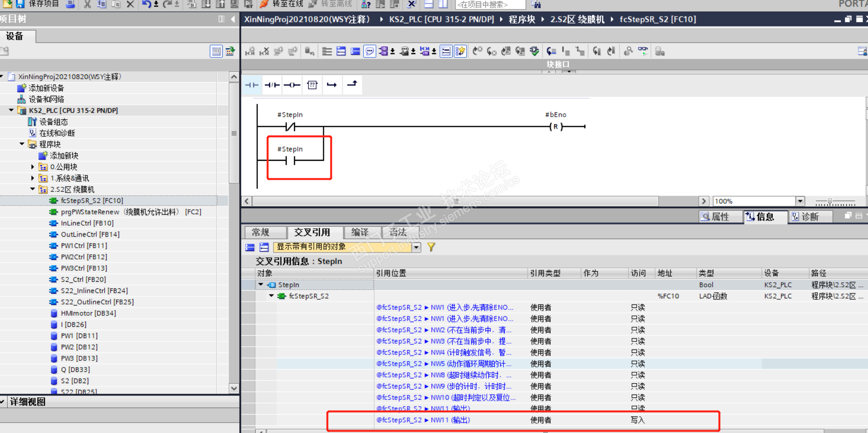The height and width of the screenshot is (433, 868).
Task: Click the Redo arrow icon
Action: (x=167, y=4)
